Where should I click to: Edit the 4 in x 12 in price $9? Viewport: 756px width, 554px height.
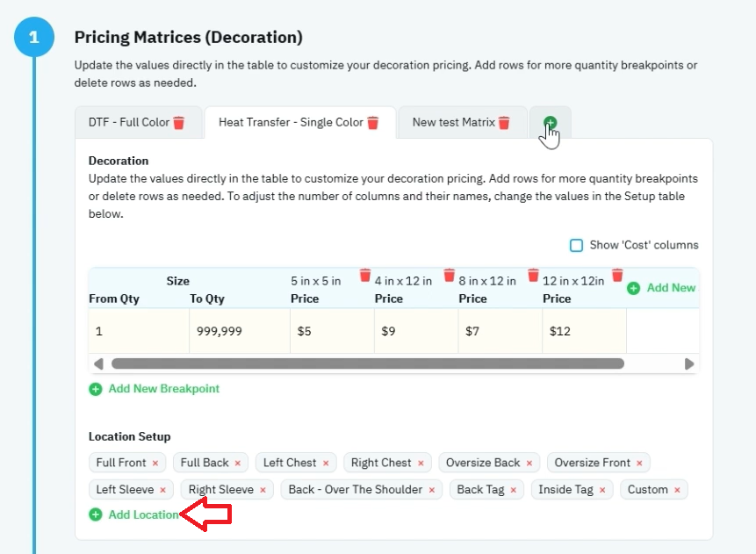[416, 331]
